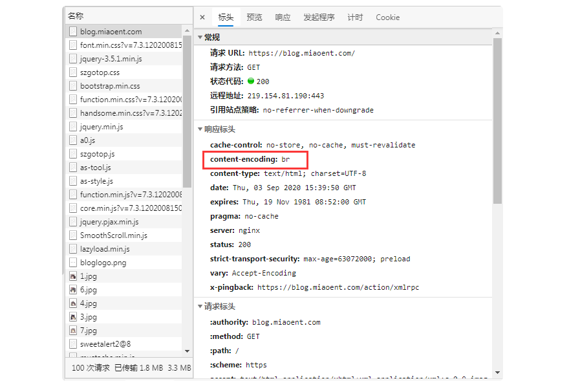Click the content-encoding br value
This screenshot has width=569, height=392.
(286, 159)
